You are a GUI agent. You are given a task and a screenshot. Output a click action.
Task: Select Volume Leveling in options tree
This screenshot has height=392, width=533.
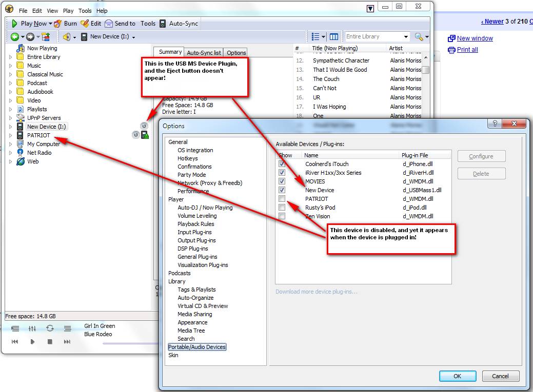[x=197, y=216]
